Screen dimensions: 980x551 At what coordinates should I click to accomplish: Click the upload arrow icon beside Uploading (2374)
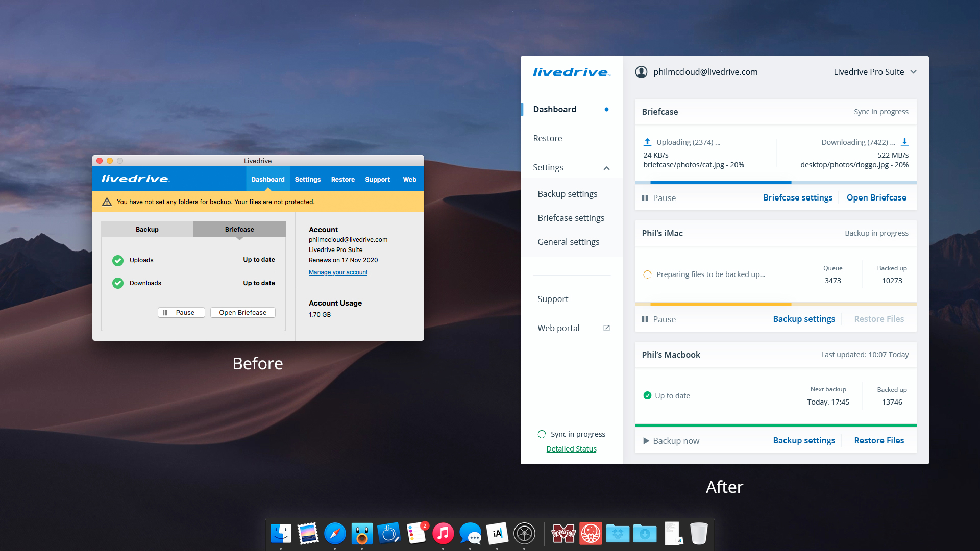pos(647,142)
